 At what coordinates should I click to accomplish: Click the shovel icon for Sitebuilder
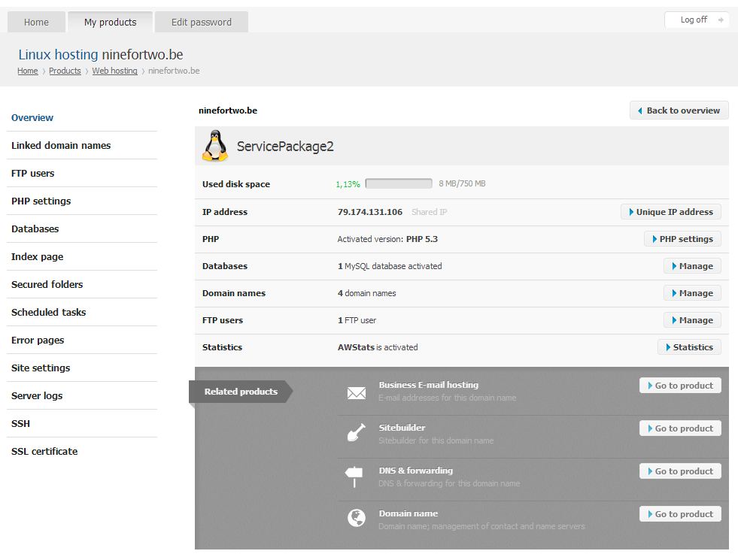pos(357,432)
